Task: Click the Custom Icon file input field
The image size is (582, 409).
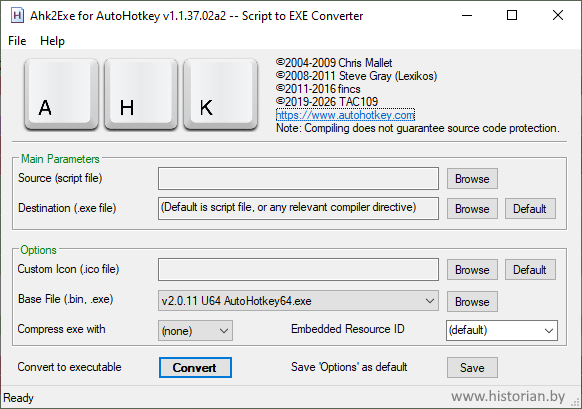Action: pos(298,269)
